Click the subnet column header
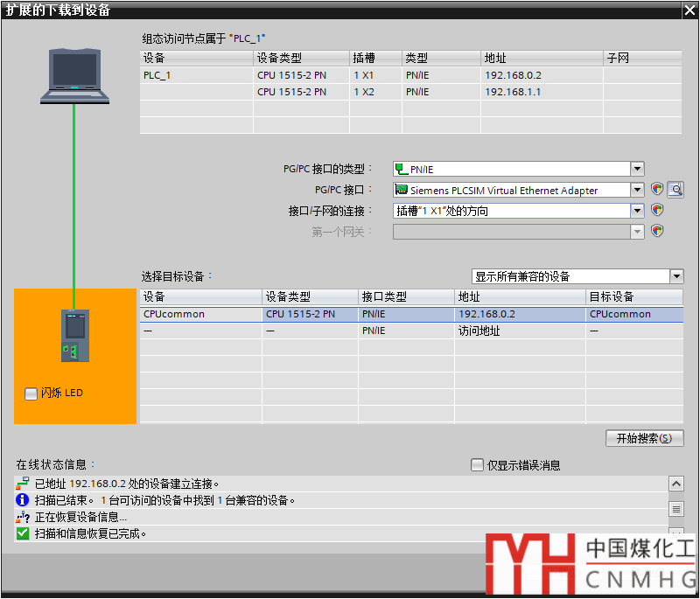 coord(642,58)
